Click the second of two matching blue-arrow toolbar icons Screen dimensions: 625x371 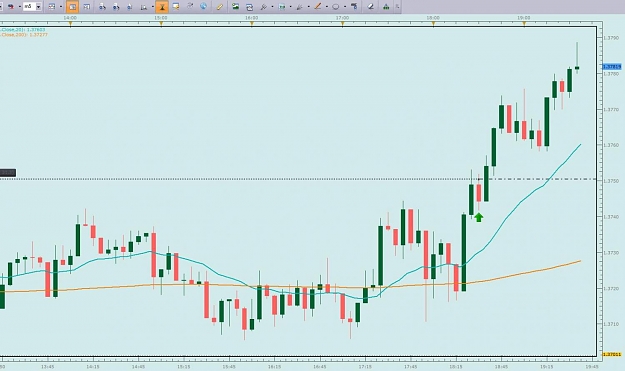(x=116, y=7)
